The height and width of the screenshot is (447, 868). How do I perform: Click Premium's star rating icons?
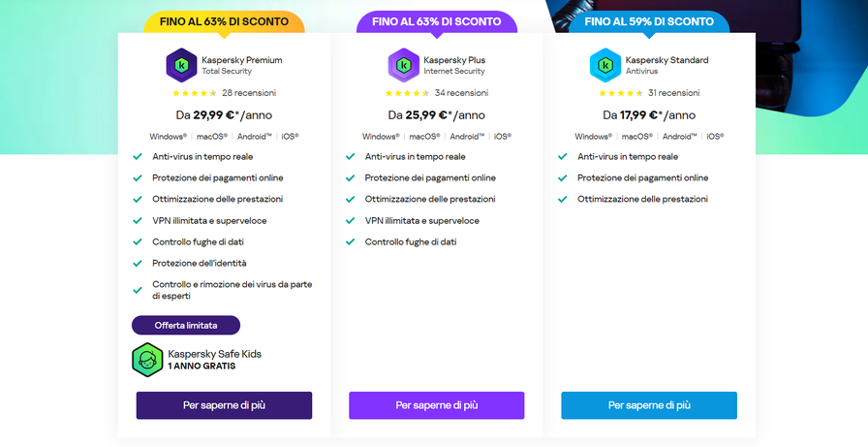[194, 94]
